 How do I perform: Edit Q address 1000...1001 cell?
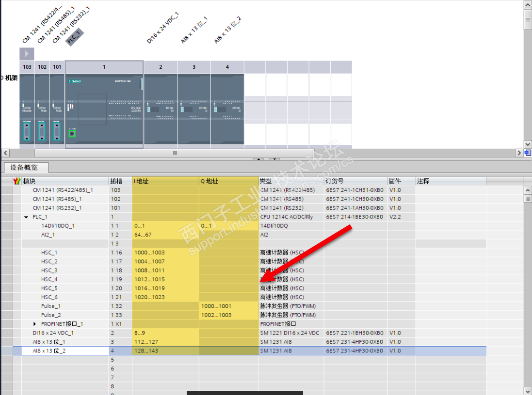pyautogui.click(x=229, y=306)
